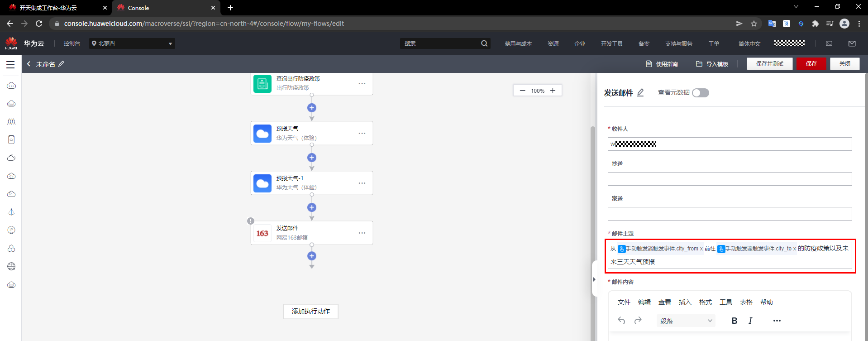The image size is (868, 341).
Task: Collapse the right panel with the arrow handle
Action: pos(594,279)
